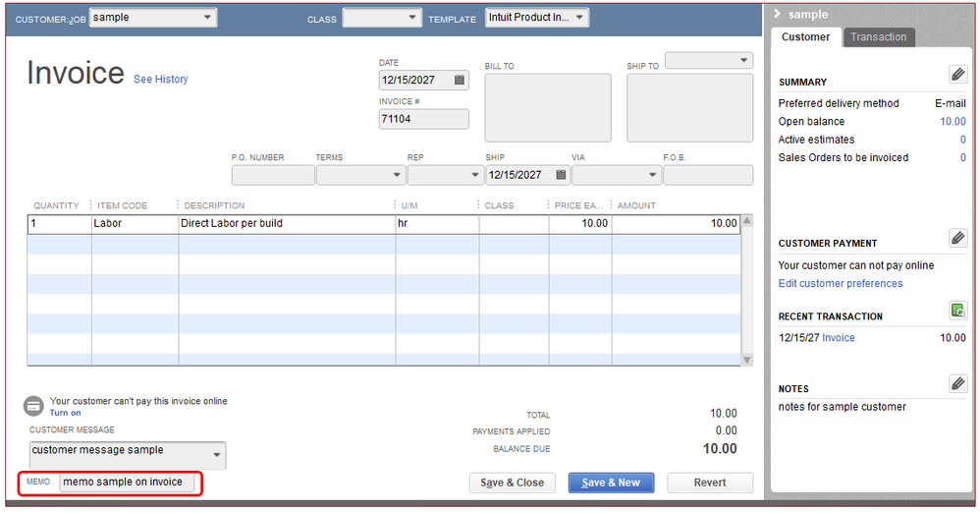This screenshot has height=513, width=980.
Task: Open the Via shipping method dropdown
Action: 652,175
